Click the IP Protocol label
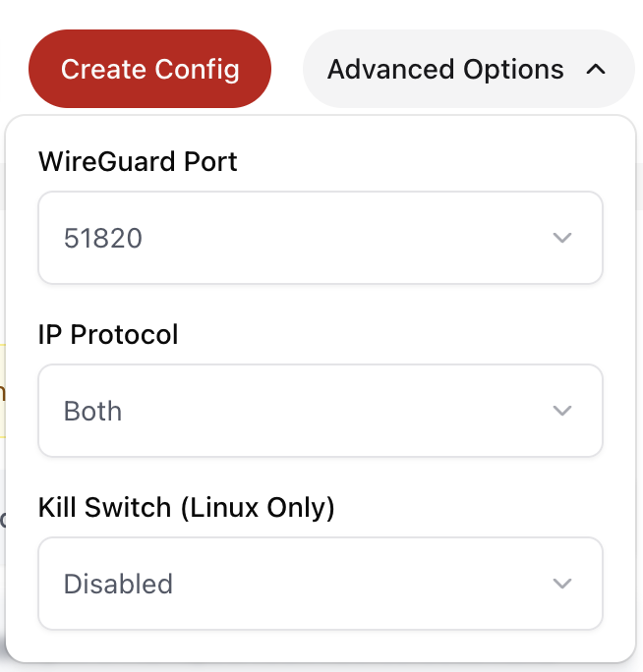 pos(108,334)
